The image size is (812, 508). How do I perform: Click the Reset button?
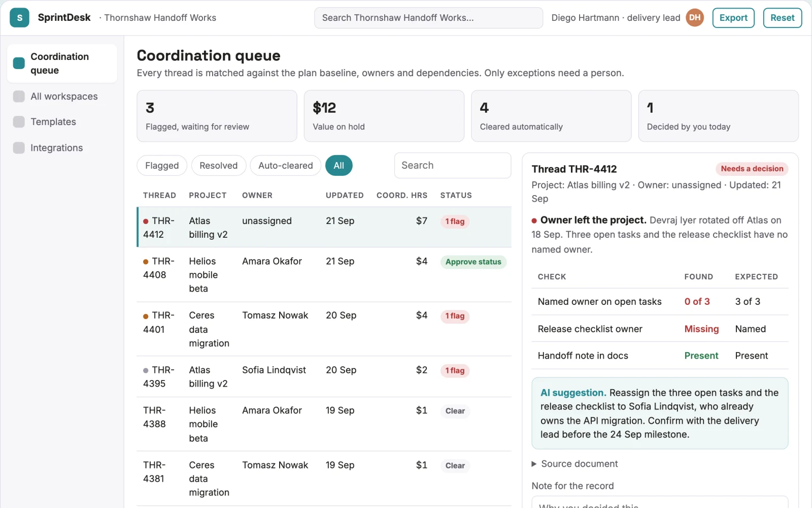pyautogui.click(x=783, y=18)
